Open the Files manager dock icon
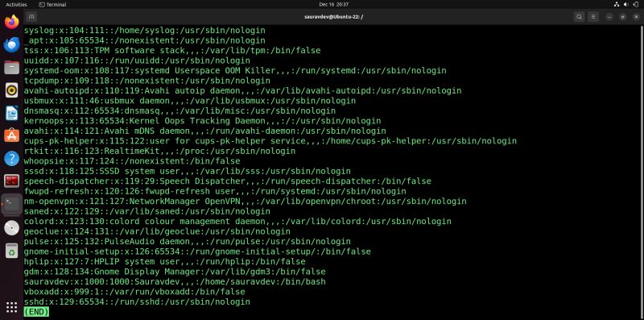The height and width of the screenshot is (320, 644). (x=11, y=67)
